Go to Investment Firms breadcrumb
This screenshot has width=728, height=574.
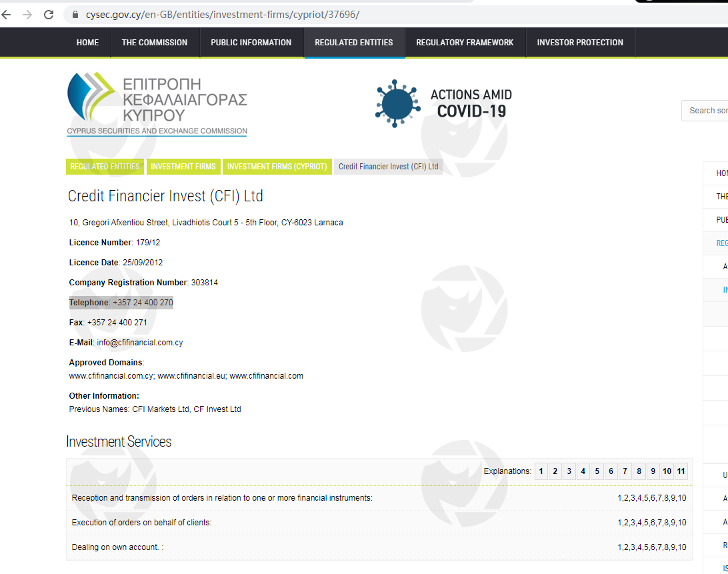point(183,167)
